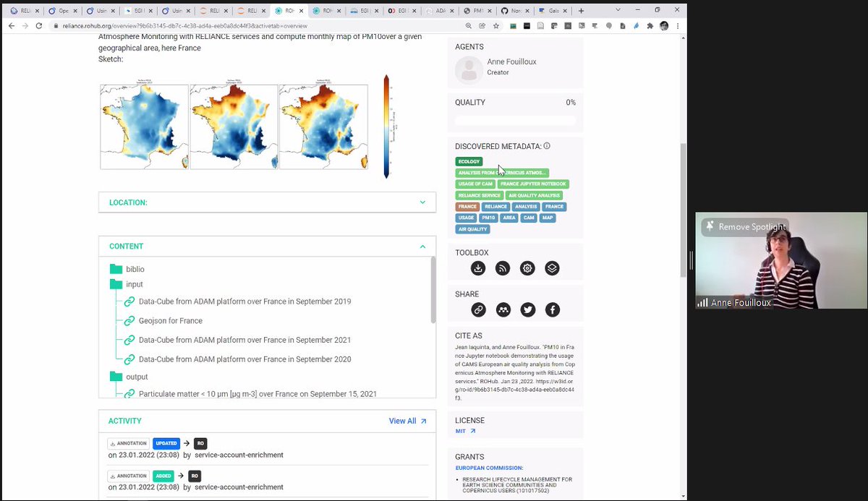Switch to the PM1 browser tab
This screenshot has height=501, width=868.
pos(477,11)
